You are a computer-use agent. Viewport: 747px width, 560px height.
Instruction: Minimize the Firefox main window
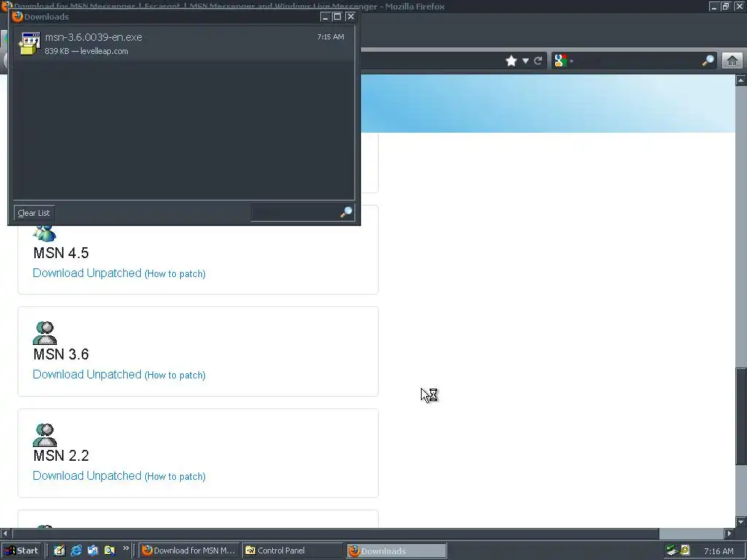pos(713,6)
